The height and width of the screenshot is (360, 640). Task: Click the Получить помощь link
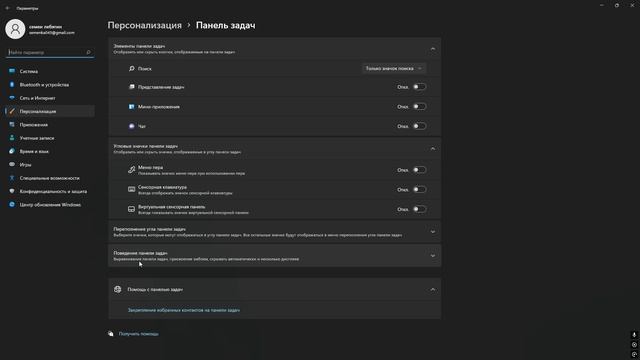pos(138,334)
